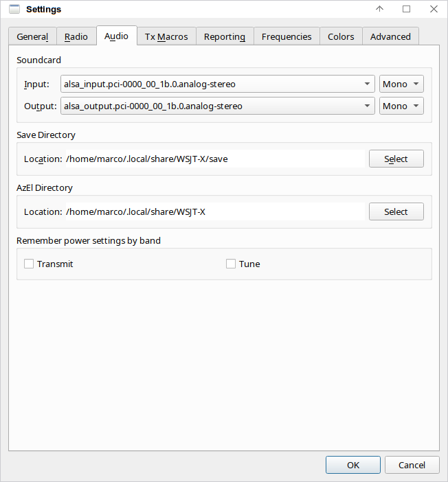Switch to the Colors tab
Screen dimensions: 448x482
pos(341,36)
